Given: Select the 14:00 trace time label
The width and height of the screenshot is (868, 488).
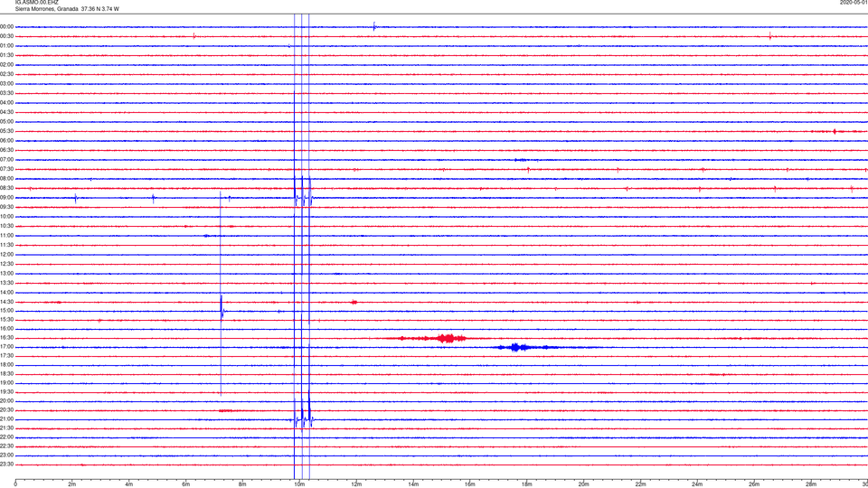Looking at the screenshot, I should tap(7, 292).
